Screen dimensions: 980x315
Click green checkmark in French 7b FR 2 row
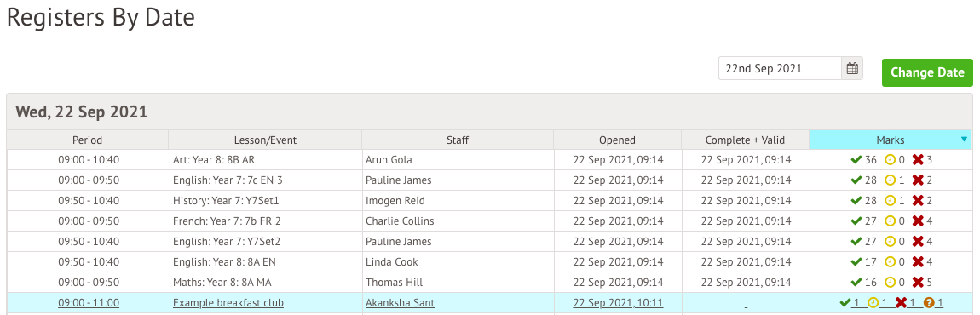click(x=856, y=221)
